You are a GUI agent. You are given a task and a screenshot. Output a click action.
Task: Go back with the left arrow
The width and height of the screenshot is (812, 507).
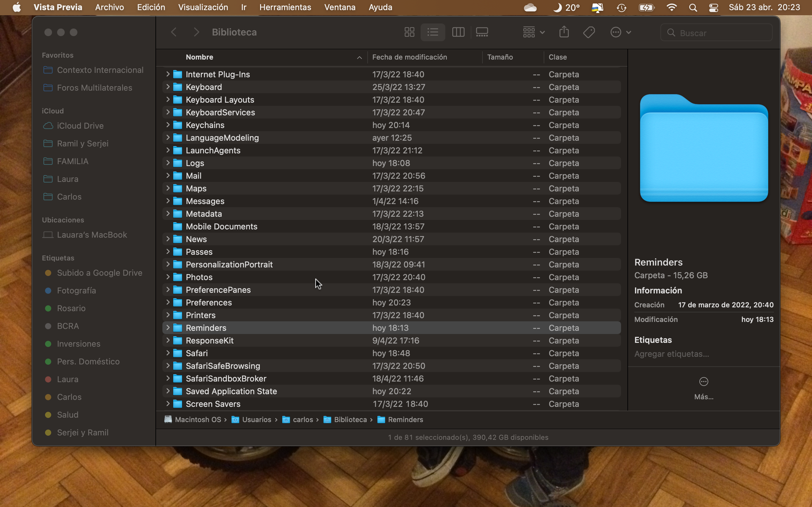(174, 32)
